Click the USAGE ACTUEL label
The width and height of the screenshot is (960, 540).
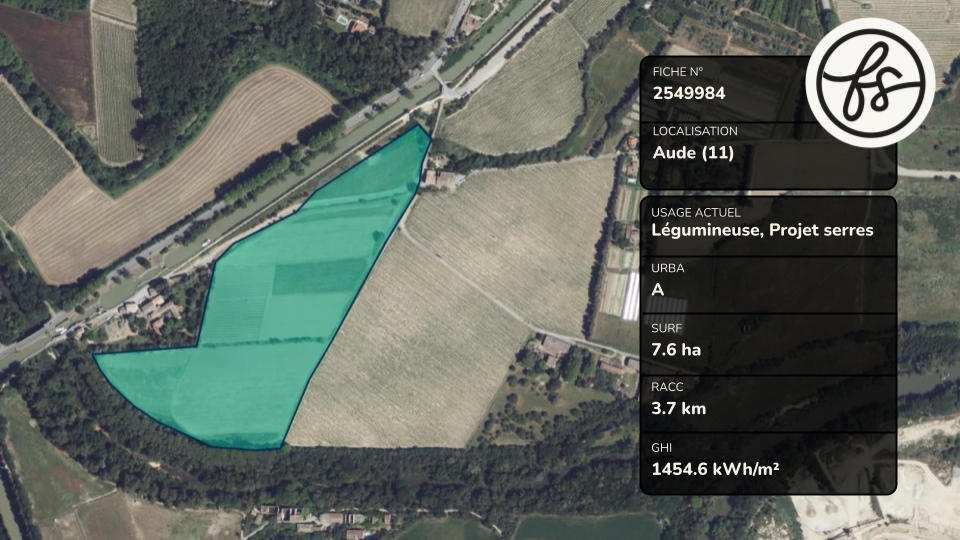(x=696, y=212)
